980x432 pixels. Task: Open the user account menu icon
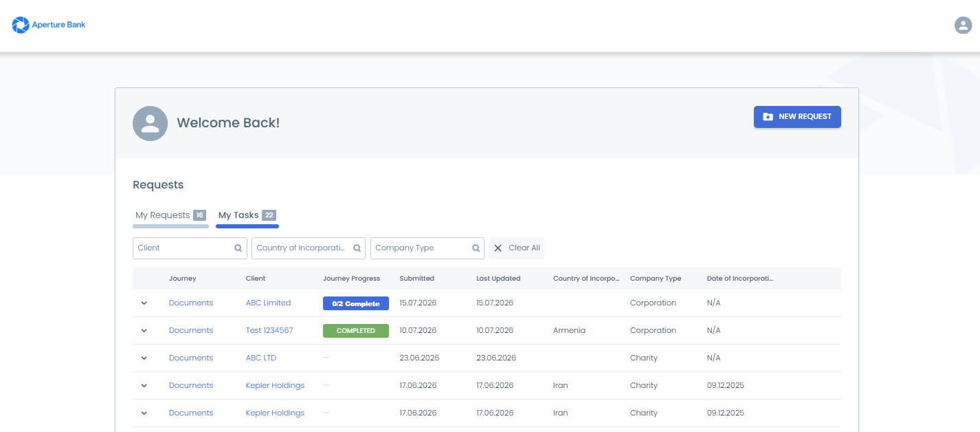[963, 25]
